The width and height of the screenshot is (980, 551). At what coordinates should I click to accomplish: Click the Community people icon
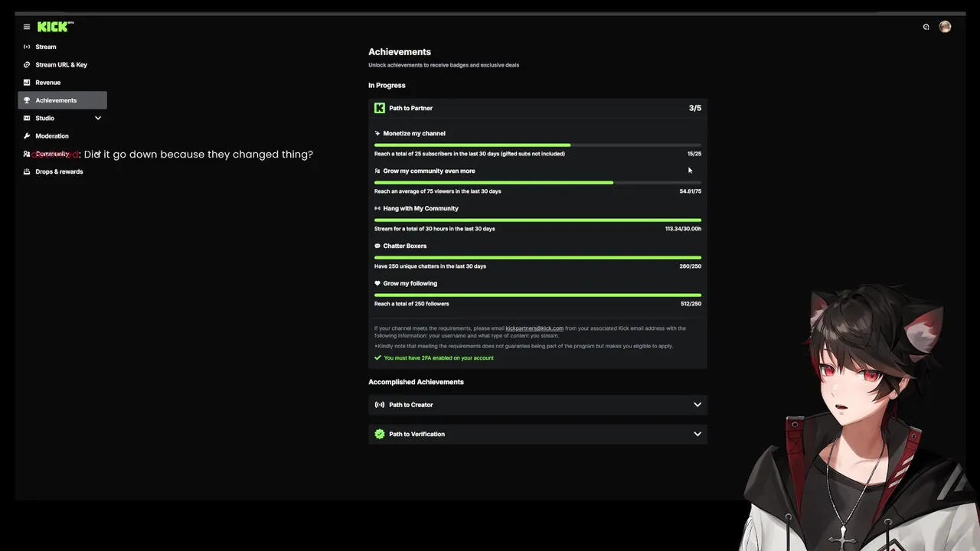pyautogui.click(x=27, y=154)
